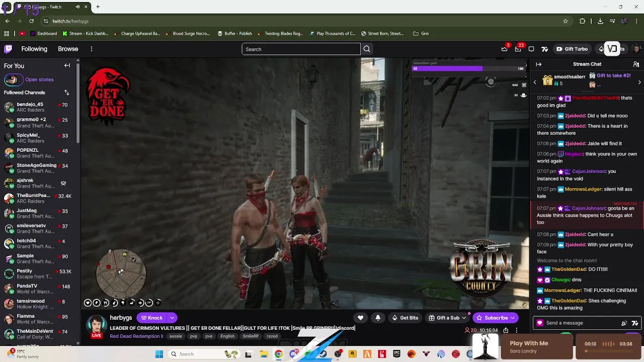Viewport: 644px width, 362px height.
Task: Switch to Following tab
Action: click(x=34, y=49)
